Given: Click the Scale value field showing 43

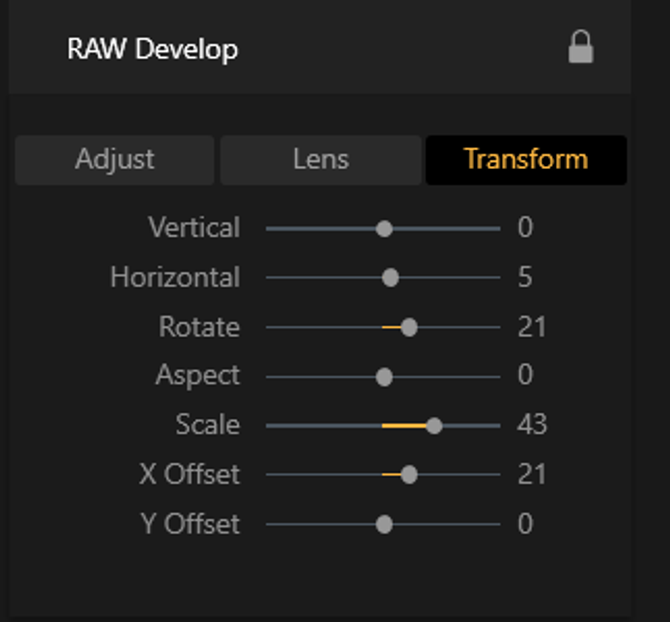Looking at the screenshot, I should click(x=532, y=425).
